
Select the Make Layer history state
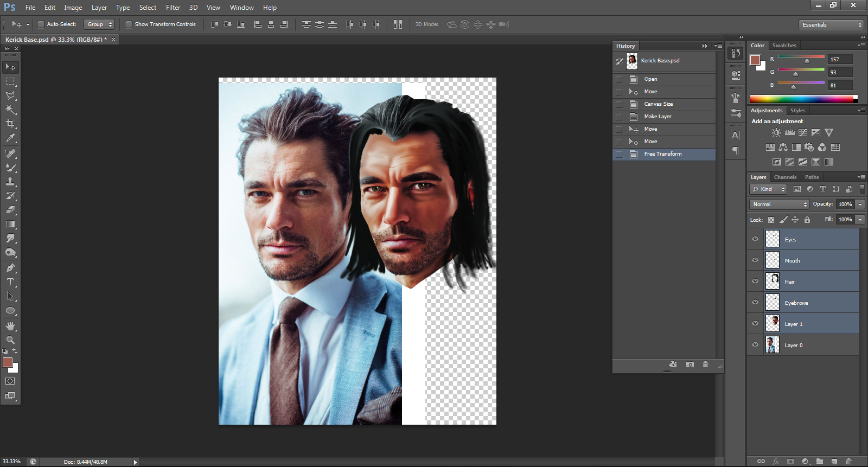[x=664, y=117]
